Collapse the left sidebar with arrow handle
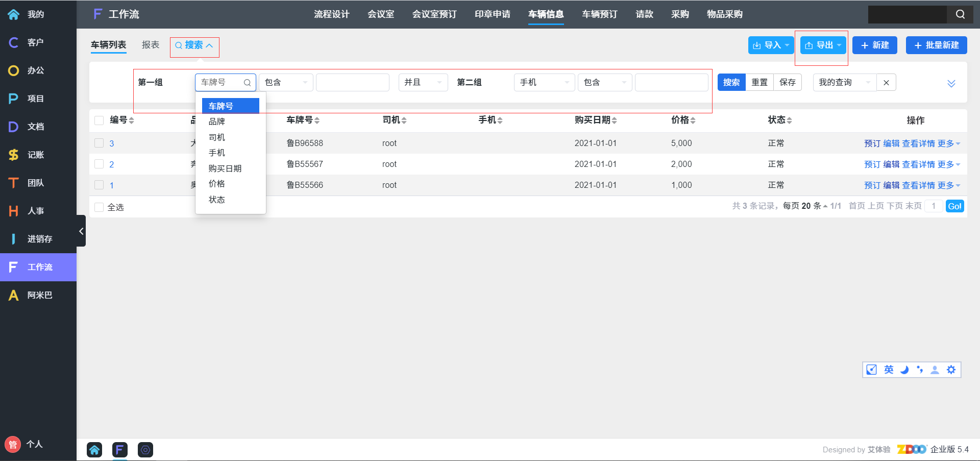Image resolution: width=980 pixels, height=461 pixels. click(81, 231)
